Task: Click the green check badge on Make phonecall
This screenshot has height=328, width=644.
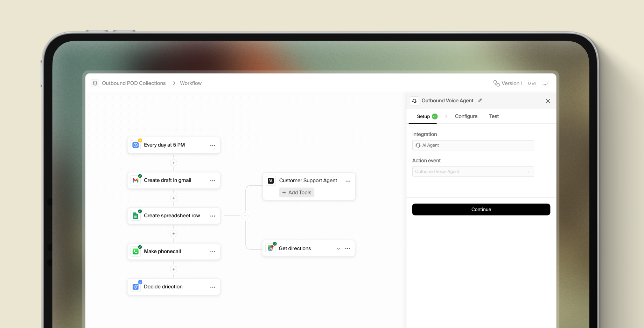Action: click(140, 247)
